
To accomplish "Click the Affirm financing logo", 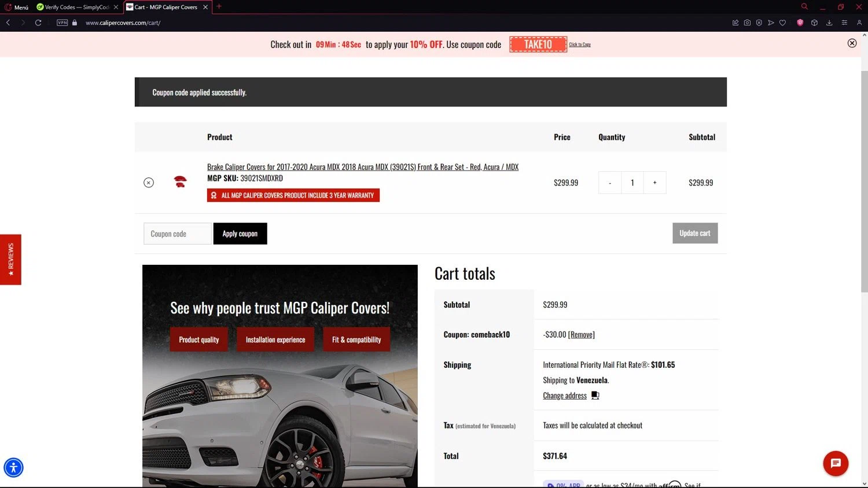I will click(671, 485).
